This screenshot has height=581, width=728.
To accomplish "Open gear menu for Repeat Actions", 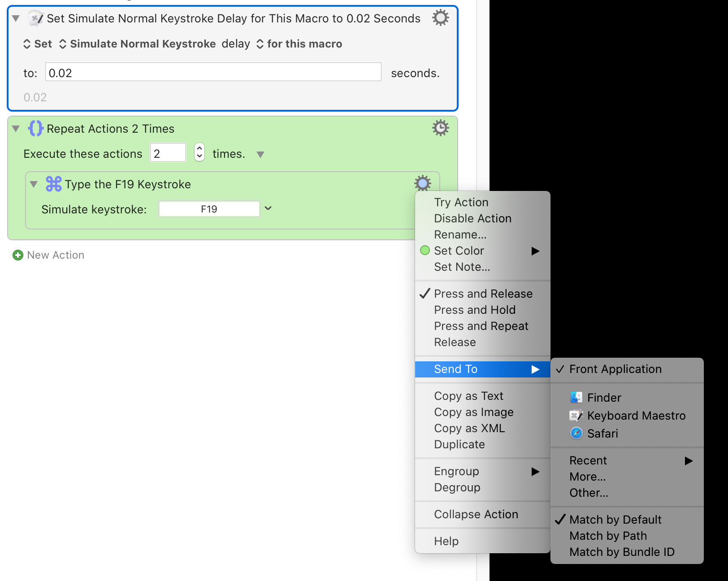I will point(440,128).
